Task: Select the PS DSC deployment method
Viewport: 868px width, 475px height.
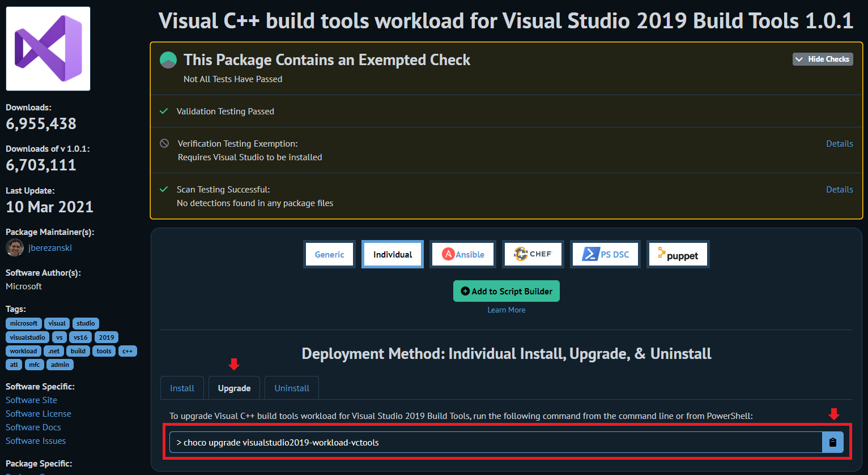Action: point(605,254)
